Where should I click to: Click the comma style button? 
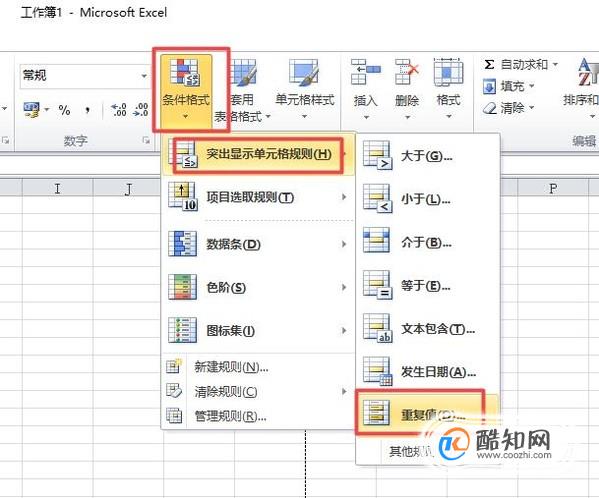87,110
